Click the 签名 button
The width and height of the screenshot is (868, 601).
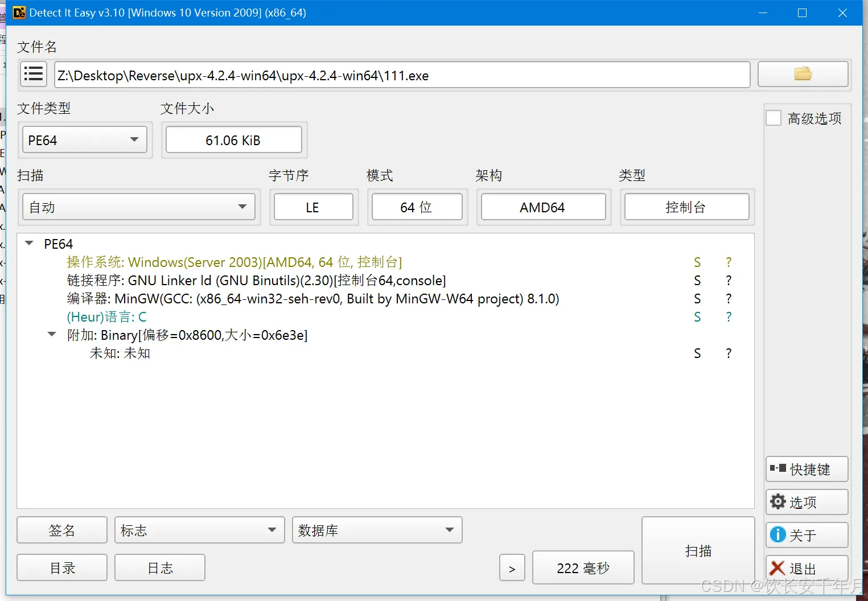62,530
